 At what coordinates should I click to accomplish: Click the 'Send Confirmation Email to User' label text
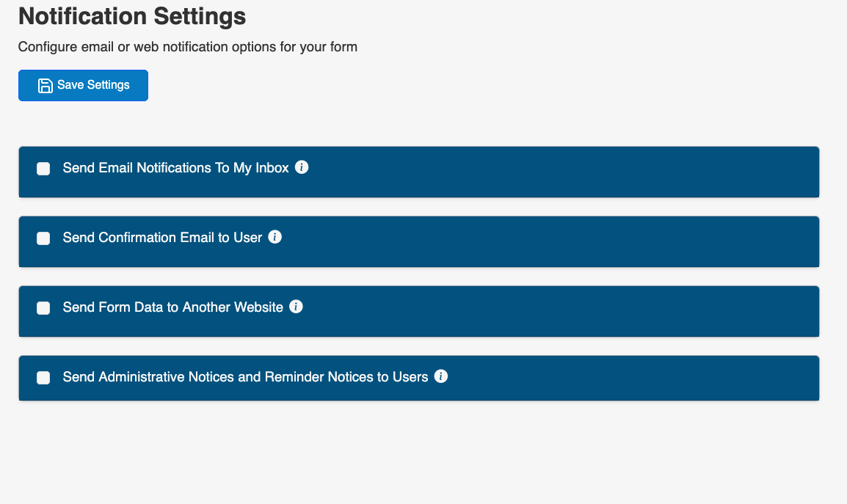click(162, 238)
